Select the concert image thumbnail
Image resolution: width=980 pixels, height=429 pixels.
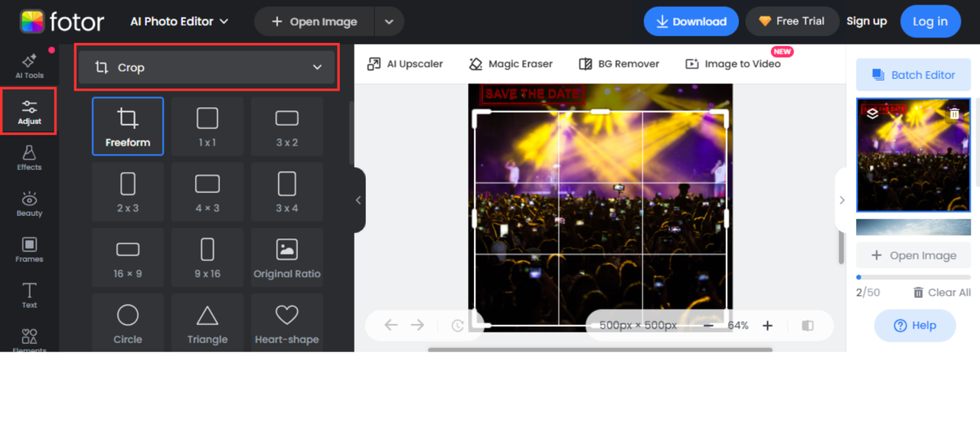pos(913,155)
